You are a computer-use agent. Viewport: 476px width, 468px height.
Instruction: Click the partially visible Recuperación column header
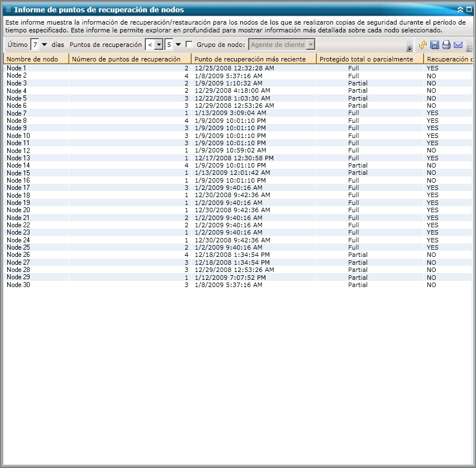click(x=449, y=59)
